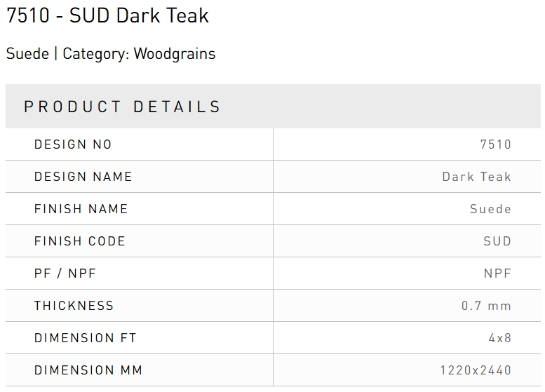Click the FINISH CODE label
The width and height of the screenshot is (545, 392).
click(79, 241)
